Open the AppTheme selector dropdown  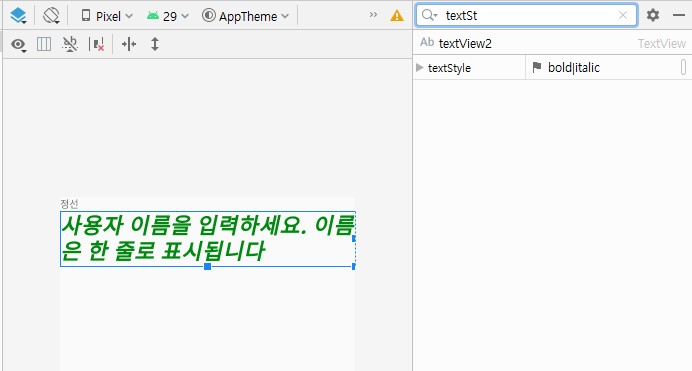245,16
